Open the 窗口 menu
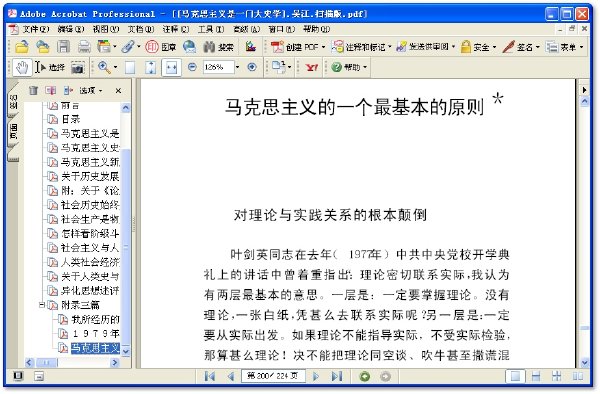 [281, 29]
